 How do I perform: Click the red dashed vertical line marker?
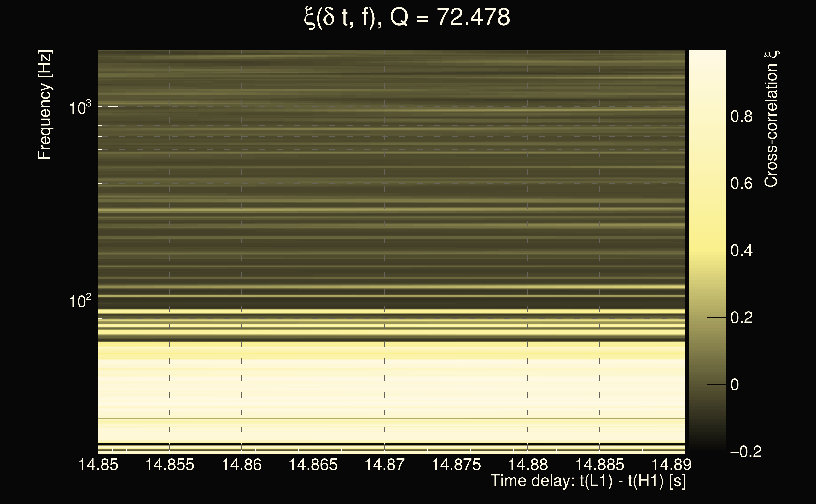pos(397,233)
